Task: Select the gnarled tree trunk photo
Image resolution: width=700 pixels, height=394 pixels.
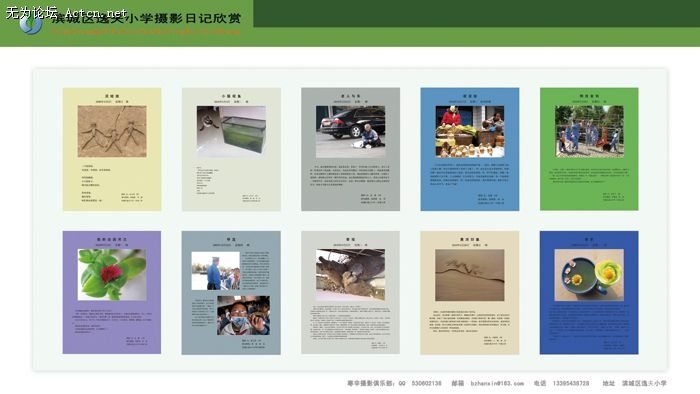Action: (350, 274)
